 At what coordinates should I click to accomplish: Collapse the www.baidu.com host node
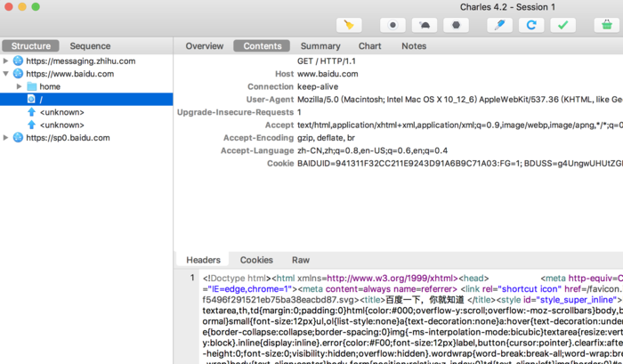pyautogui.click(x=5, y=74)
